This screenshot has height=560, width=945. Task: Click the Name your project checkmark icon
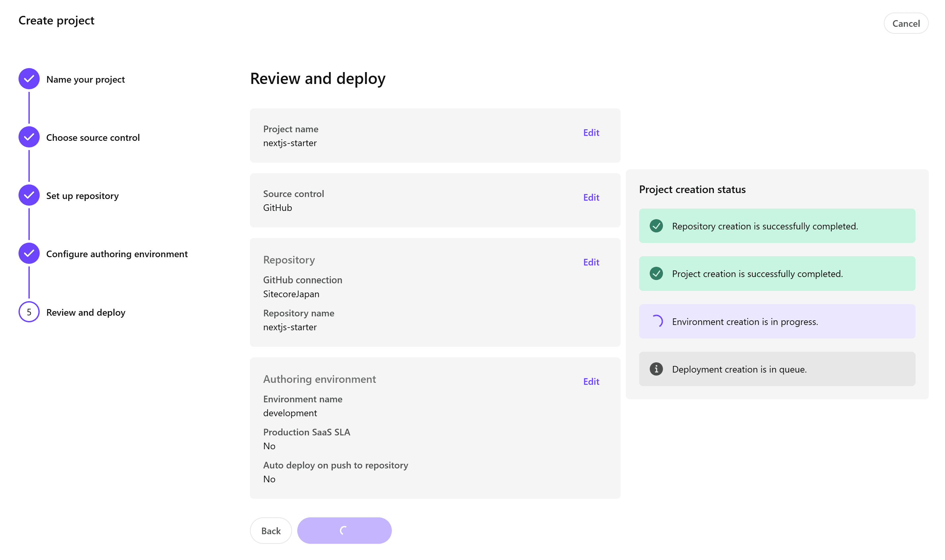click(x=29, y=79)
